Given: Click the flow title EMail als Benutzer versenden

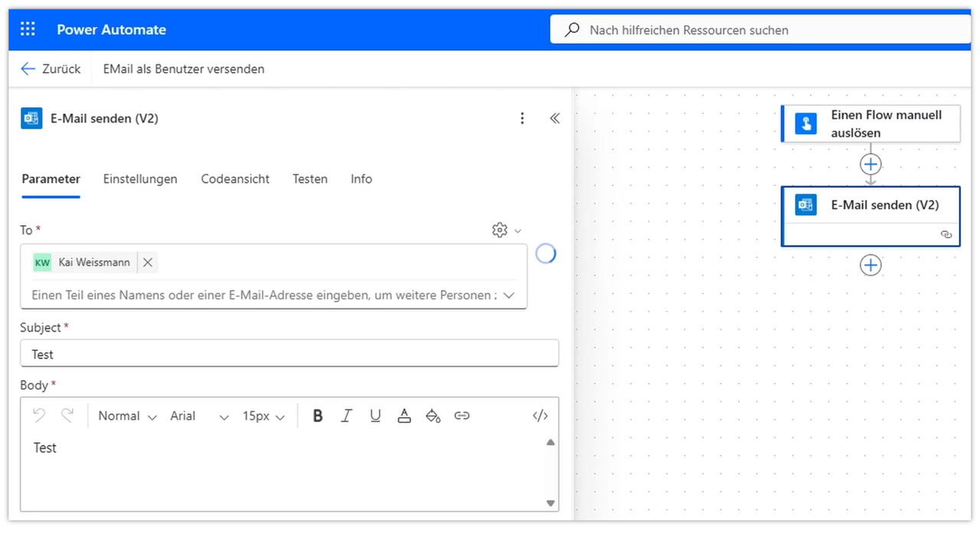Looking at the screenshot, I should tap(184, 69).
